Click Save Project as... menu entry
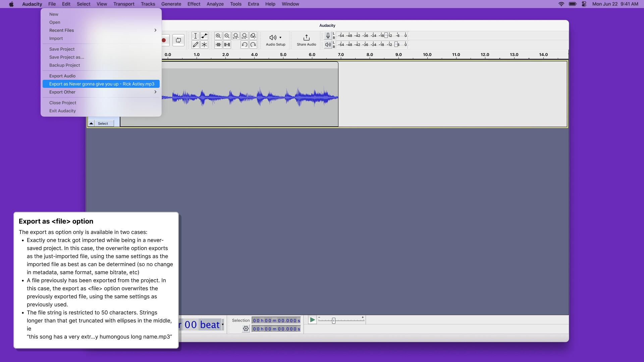 pyautogui.click(x=67, y=57)
